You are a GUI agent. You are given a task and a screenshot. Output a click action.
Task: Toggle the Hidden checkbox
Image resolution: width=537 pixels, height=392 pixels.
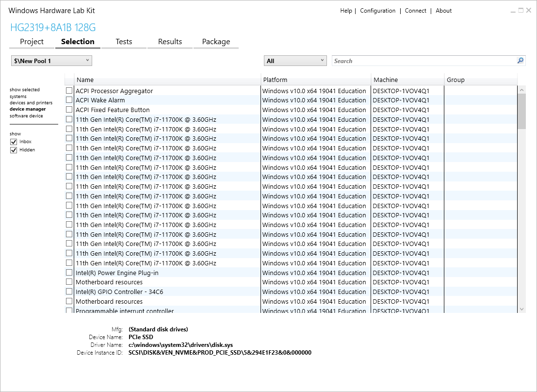[x=14, y=150]
